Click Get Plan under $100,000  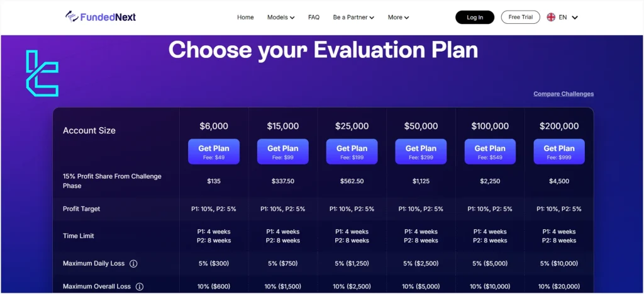tap(490, 152)
